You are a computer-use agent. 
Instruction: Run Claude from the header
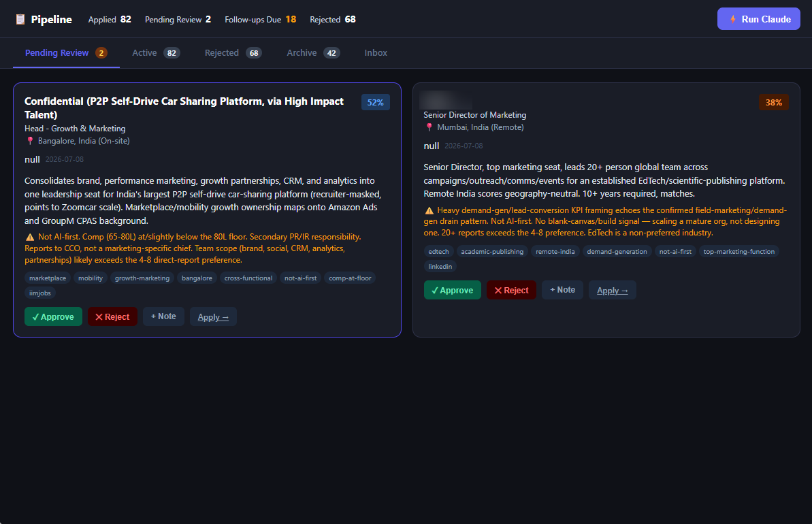tap(759, 19)
